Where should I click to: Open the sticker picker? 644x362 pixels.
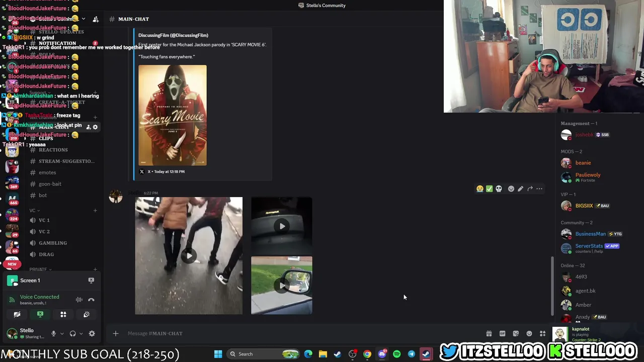click(516, 333)
